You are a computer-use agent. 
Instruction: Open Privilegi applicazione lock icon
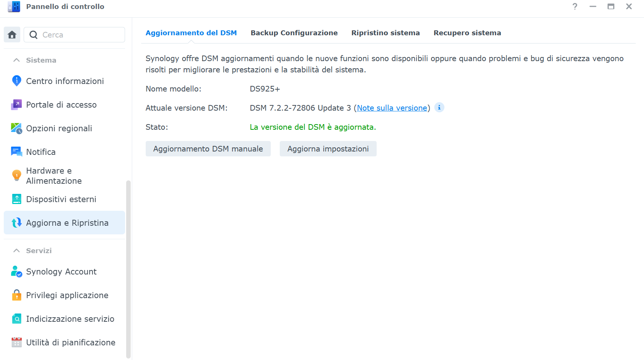17,295
